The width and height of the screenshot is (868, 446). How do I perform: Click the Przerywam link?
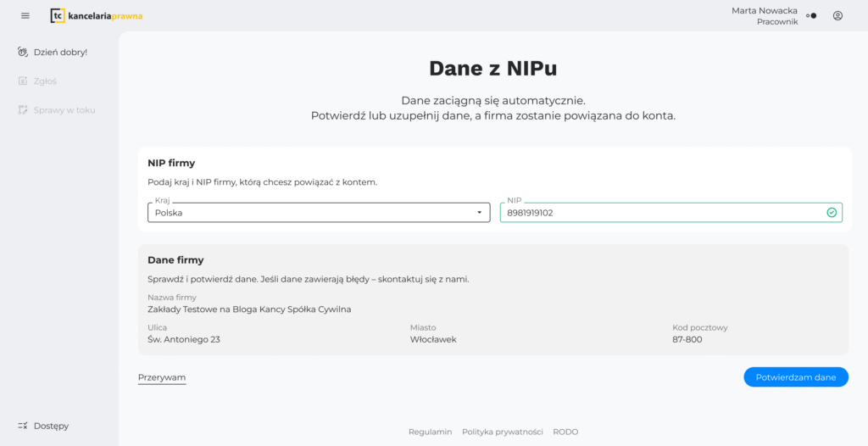[x=162, y=377]
